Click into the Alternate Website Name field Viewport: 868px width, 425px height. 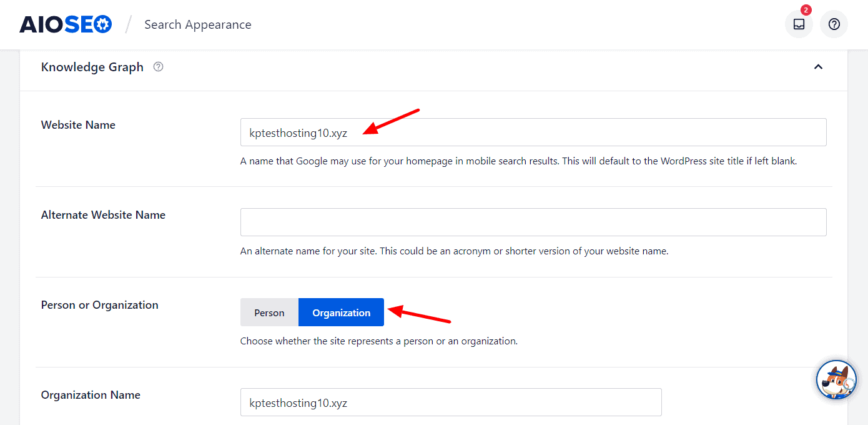pos(533,222)
